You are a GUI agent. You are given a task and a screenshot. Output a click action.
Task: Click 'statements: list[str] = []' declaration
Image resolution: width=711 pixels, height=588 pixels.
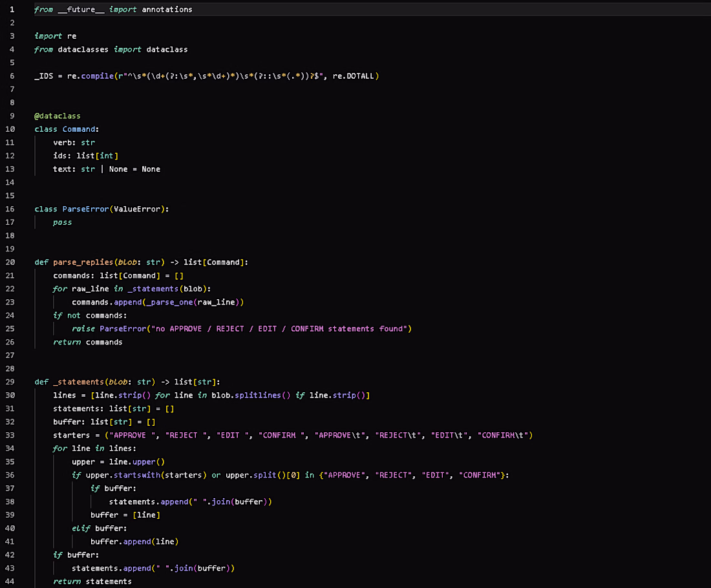(113, 409)
